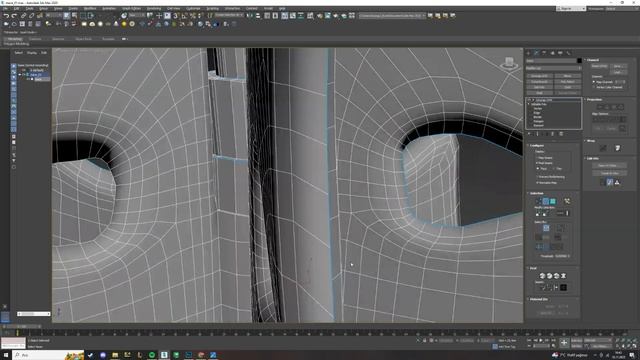The height and width of the screenshot is (360, 640).
Task: Click the Load button in Channel rollout
Action: click(618, 72)
